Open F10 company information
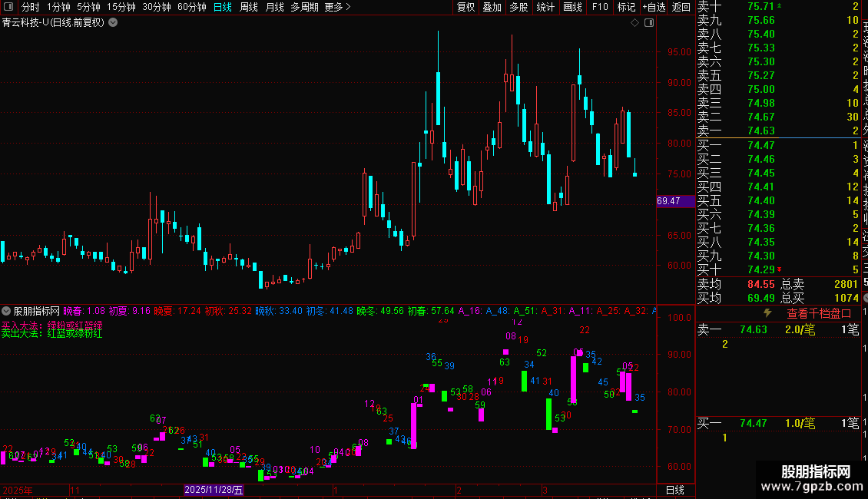This screenshot has height=499, width=868. 599,7
